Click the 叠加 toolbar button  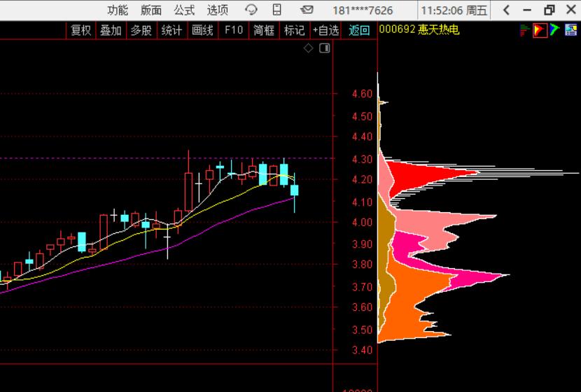(111, 30)
